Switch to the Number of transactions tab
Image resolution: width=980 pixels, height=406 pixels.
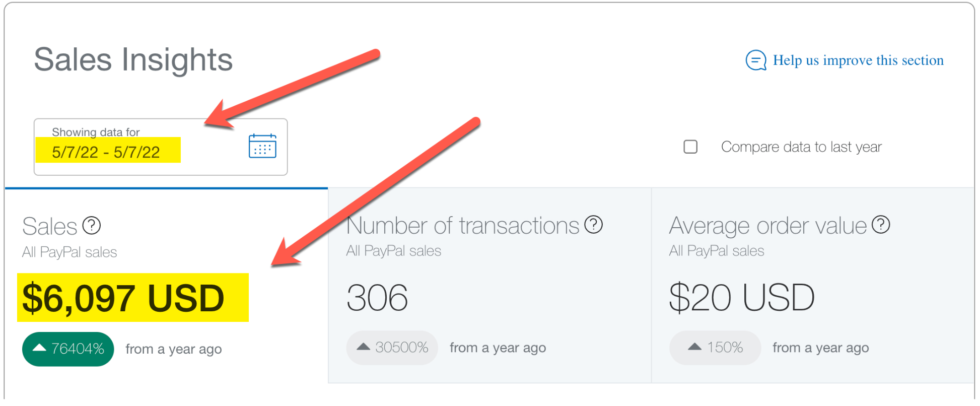click(x=489, y=286)
